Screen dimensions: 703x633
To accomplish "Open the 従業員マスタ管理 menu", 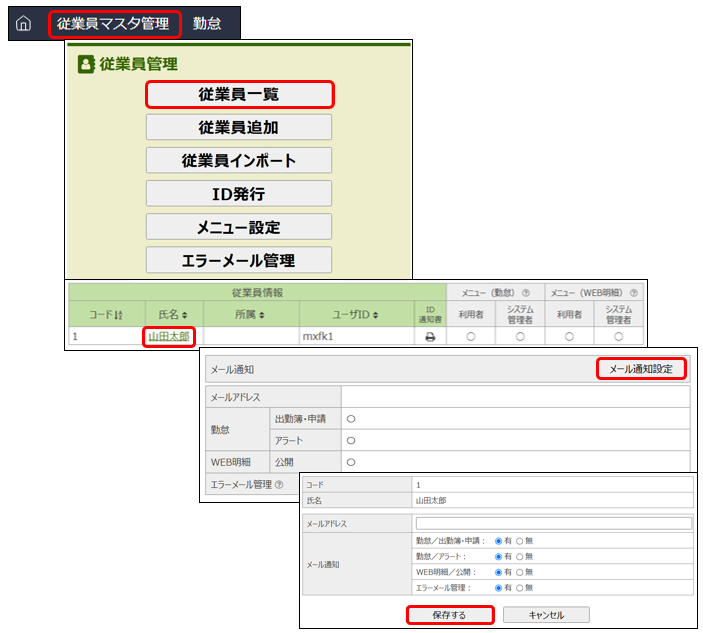I will click(112, 23).
